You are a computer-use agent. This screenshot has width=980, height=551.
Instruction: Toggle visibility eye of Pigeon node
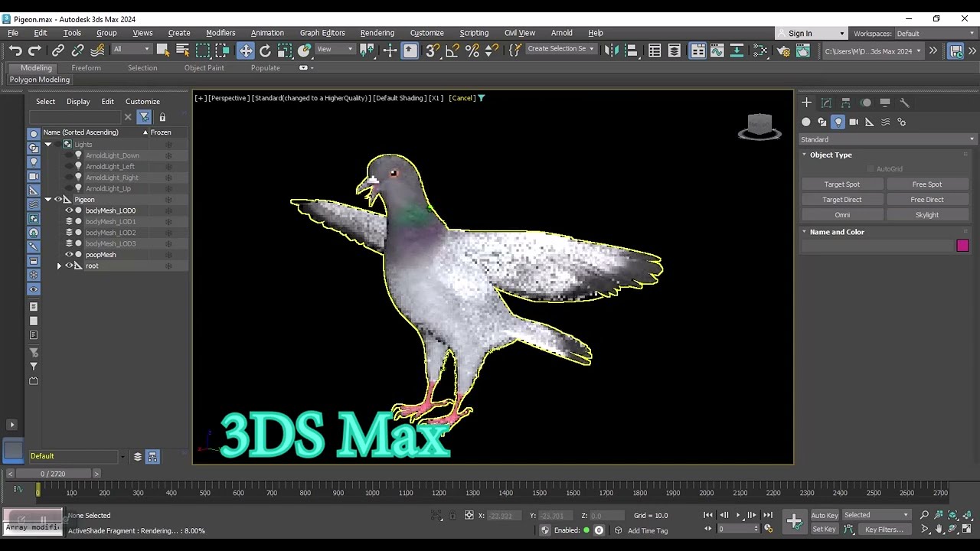(x=58, y=200)
